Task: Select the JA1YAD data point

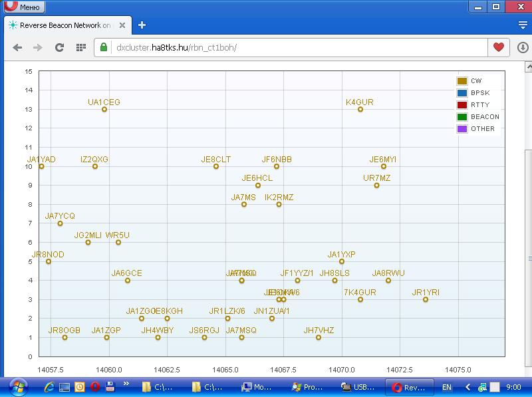Action: point(41,166)
